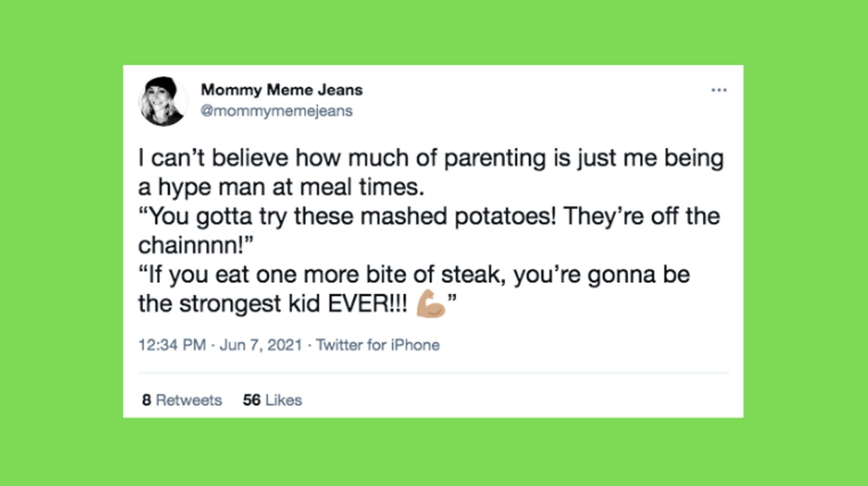Open the @mommymemejeans handle link

point(276,111)
